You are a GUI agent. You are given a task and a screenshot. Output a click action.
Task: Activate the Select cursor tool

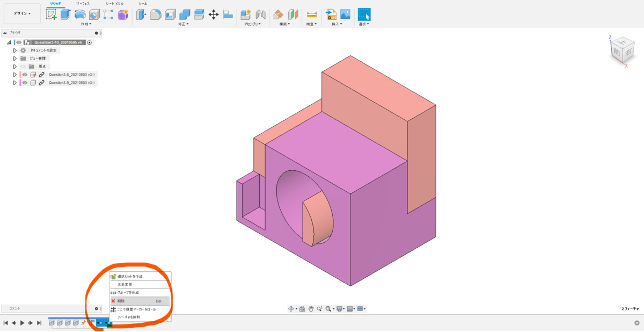click(x=364, y=15)
